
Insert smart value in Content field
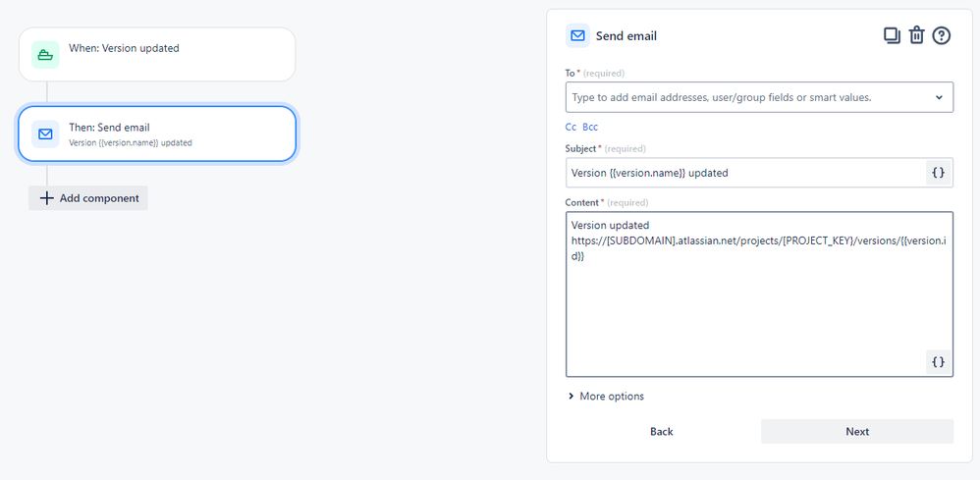[x=938, y=361]
